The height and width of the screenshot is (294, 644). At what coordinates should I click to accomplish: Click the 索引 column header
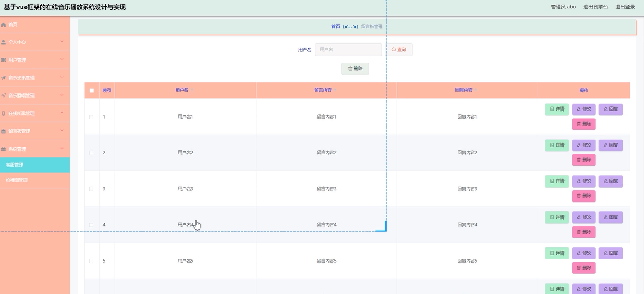pyautogui.click(x=107, y=91)
